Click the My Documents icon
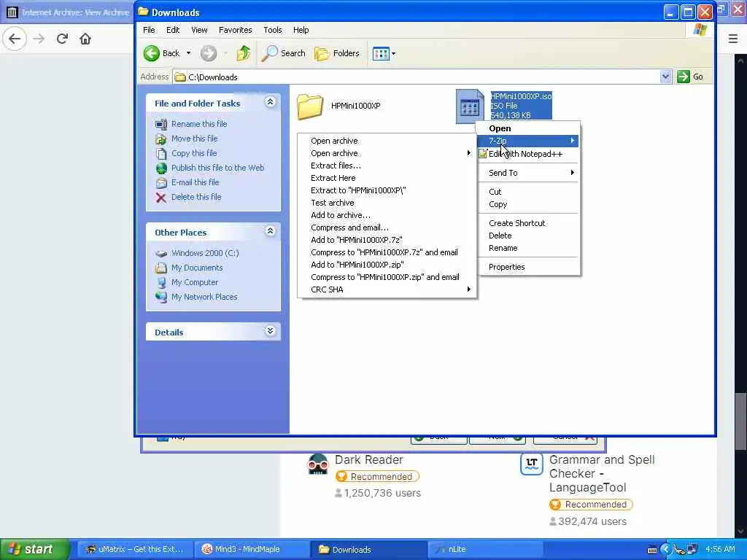The height and width of the screenshot is (560, 747). (x=161, y=268)
